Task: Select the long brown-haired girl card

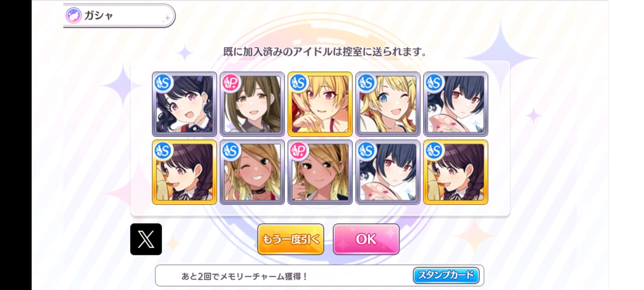Action: tap(252, 104)
